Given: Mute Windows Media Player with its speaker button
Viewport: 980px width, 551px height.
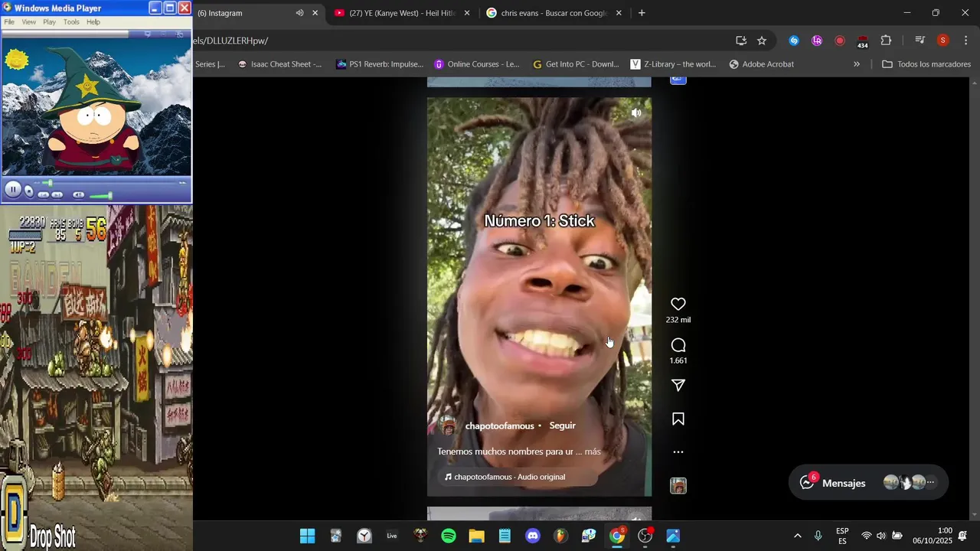Looking at the screenshot, I should point(78,195).
